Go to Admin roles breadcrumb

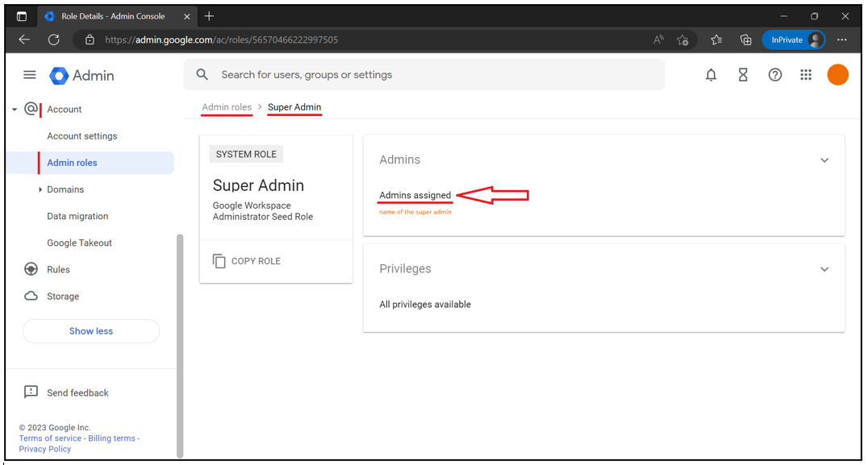227,107
